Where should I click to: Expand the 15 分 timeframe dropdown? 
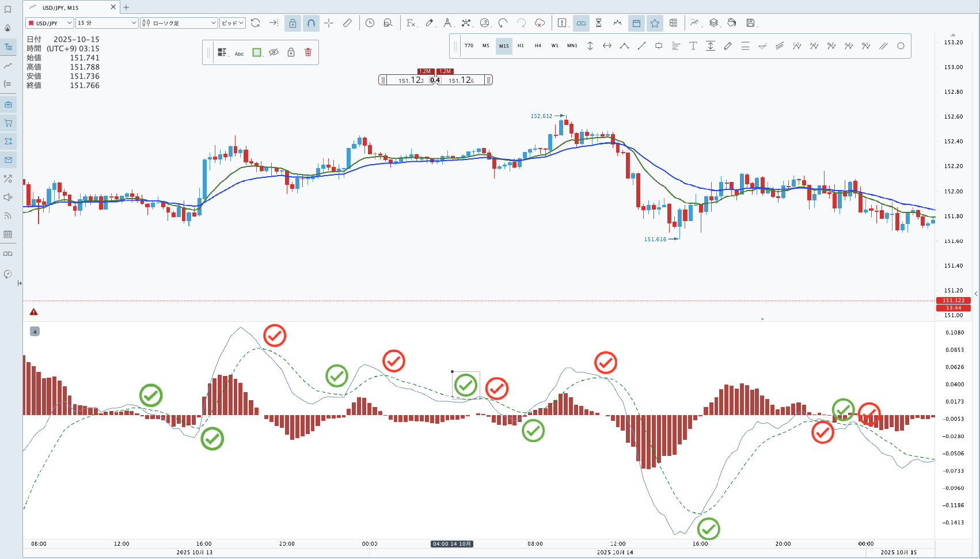107,23
